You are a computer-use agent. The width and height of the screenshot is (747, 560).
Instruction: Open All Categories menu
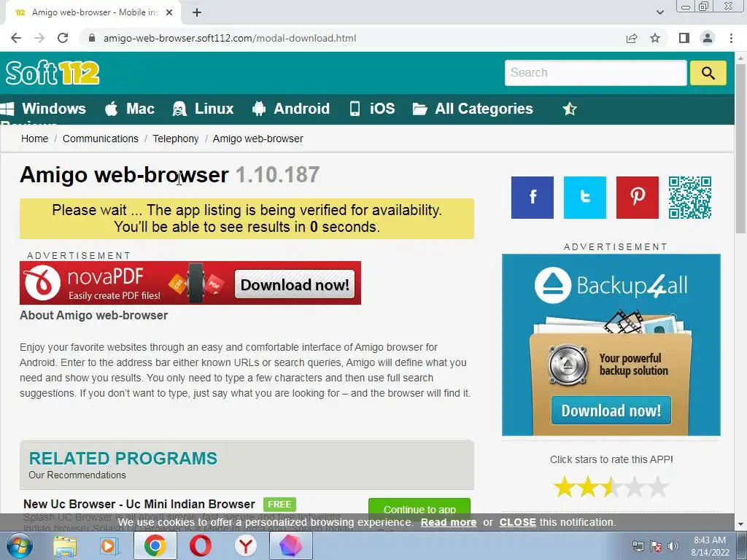(x=473, y=109)
